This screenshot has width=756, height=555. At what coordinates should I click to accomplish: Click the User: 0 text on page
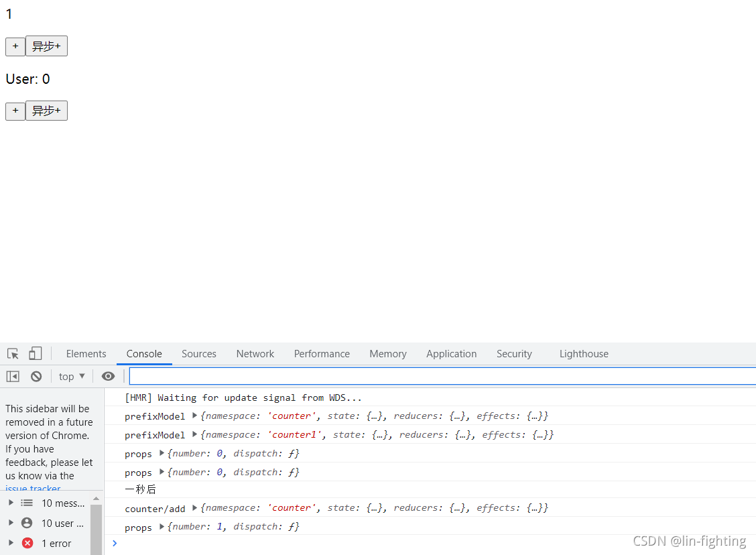point(28,79)
